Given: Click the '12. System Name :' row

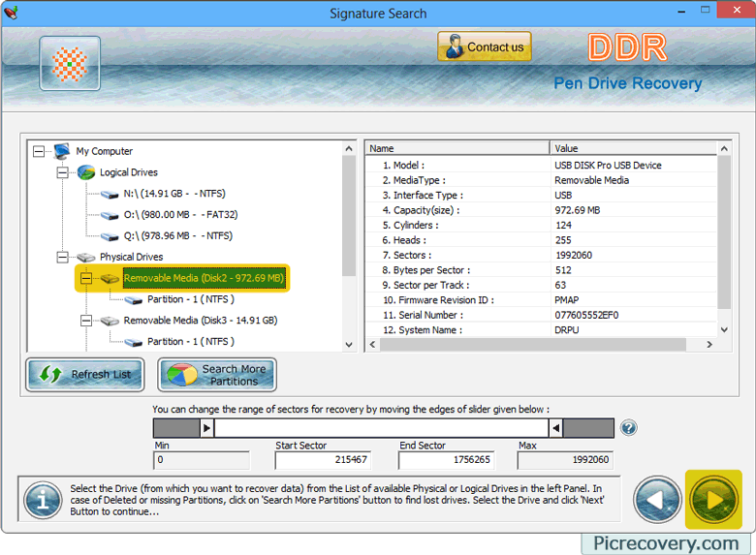Looking at the screenshot, I should 541,330.
